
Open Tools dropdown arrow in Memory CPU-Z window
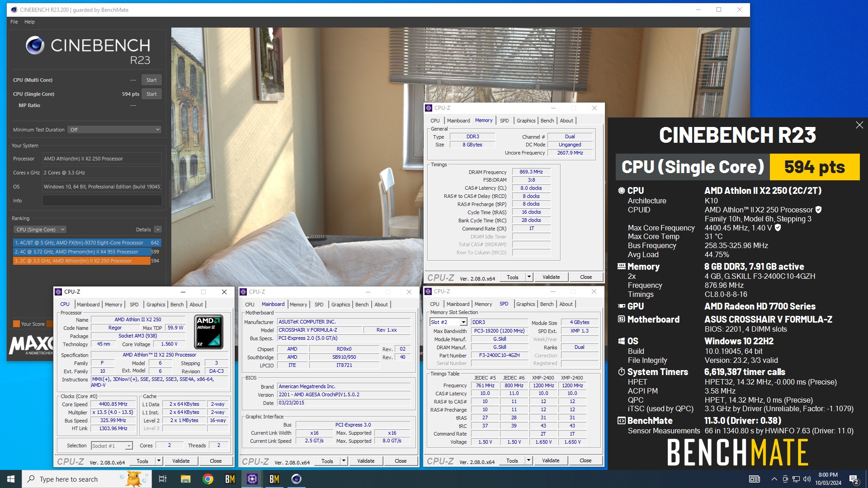coord(529,277)
